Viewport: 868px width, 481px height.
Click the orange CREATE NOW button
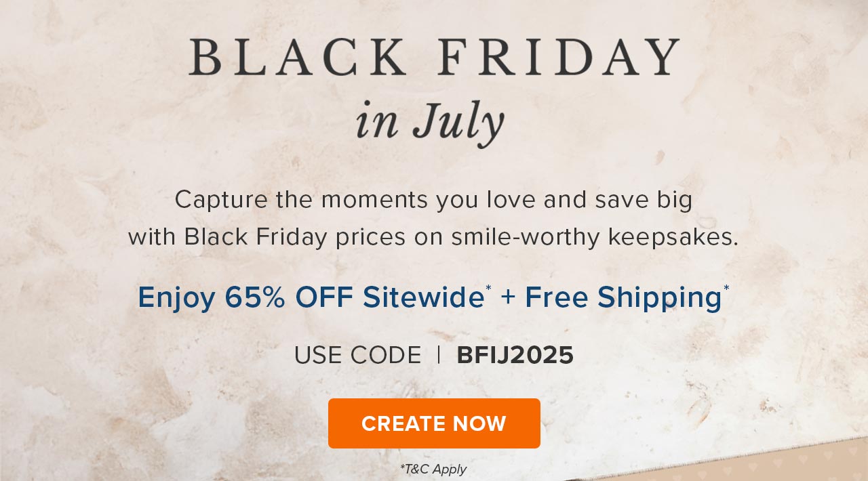pyautogui.click(x=434, y=423)
